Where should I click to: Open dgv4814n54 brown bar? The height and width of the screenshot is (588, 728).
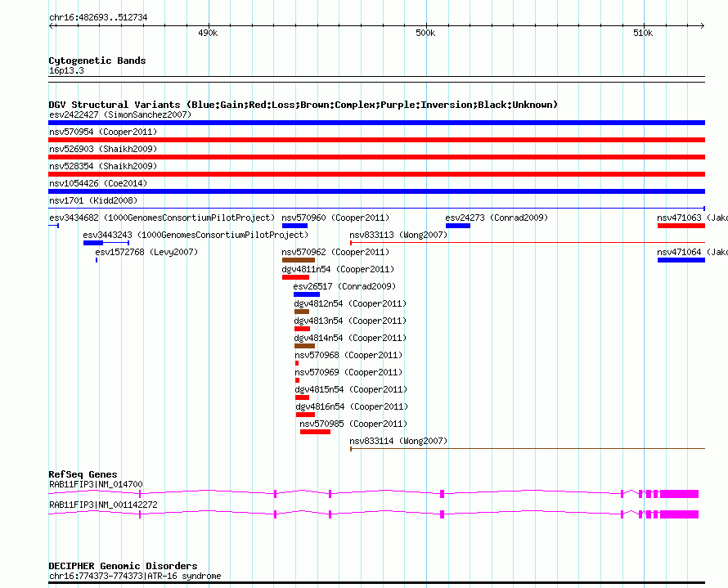click(x=304, y=346)
